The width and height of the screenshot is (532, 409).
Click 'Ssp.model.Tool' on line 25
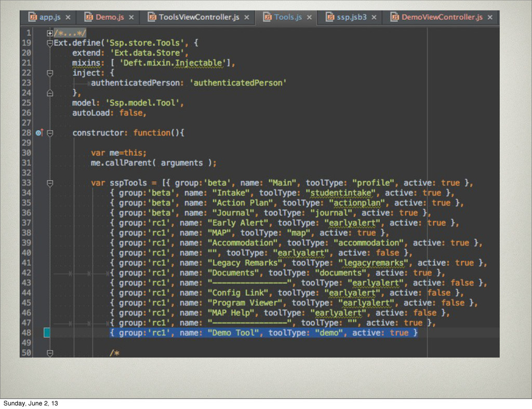(142, 103)
